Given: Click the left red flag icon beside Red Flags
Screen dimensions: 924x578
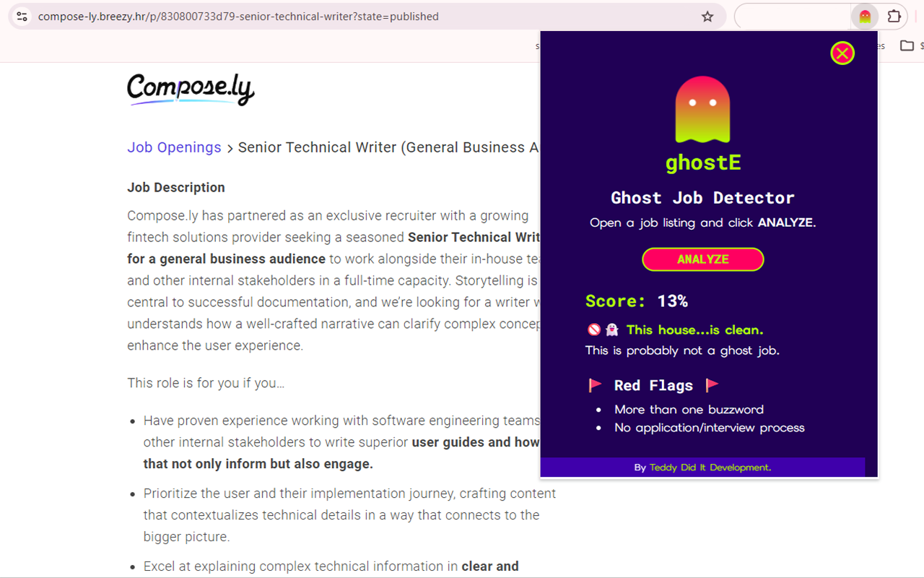Looking at the screenshot, I should pos(595,385).
